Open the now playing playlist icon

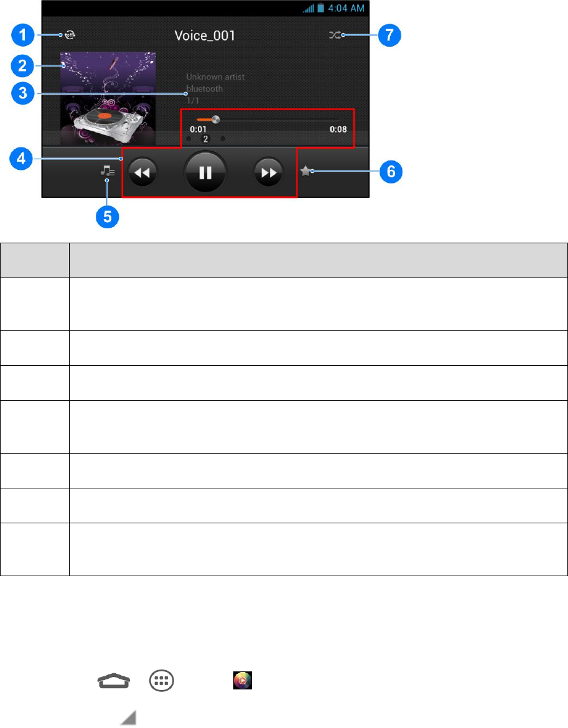point(108,171)
